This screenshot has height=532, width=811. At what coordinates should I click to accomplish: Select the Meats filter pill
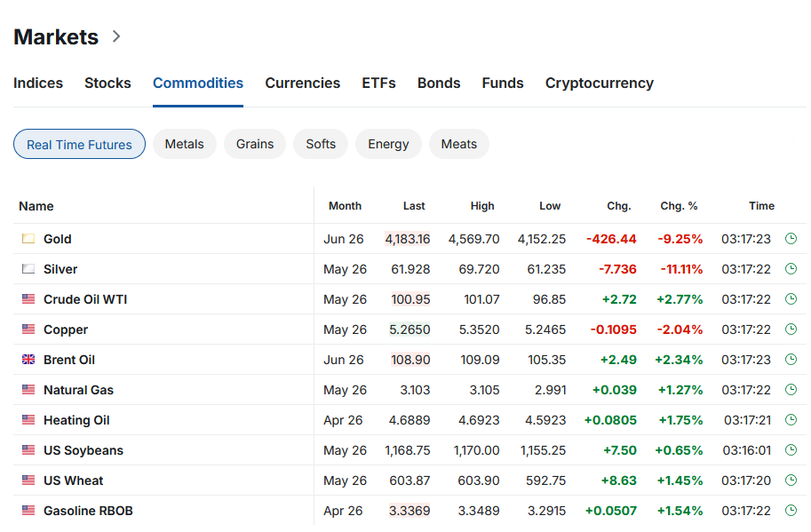click(x=458, y=144)
